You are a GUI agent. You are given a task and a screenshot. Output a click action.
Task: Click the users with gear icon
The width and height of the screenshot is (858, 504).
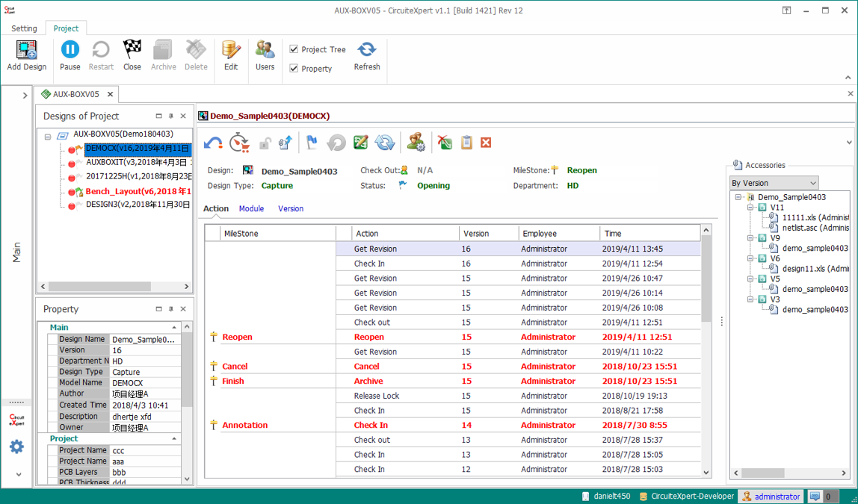point(416,143)
